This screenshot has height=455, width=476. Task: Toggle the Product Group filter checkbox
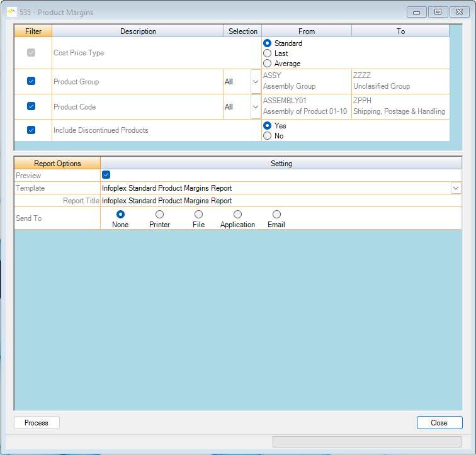(31, 81)
